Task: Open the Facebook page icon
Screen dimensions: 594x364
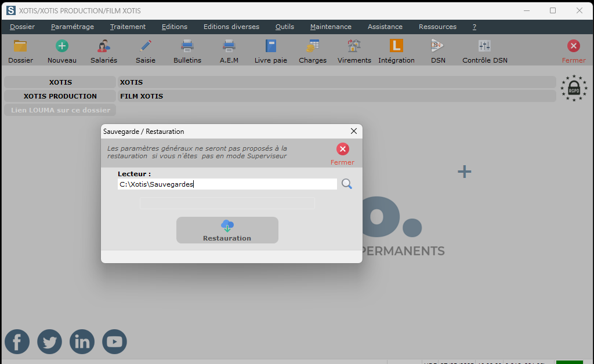Action: pyautogui.click(x=17, y=341)
